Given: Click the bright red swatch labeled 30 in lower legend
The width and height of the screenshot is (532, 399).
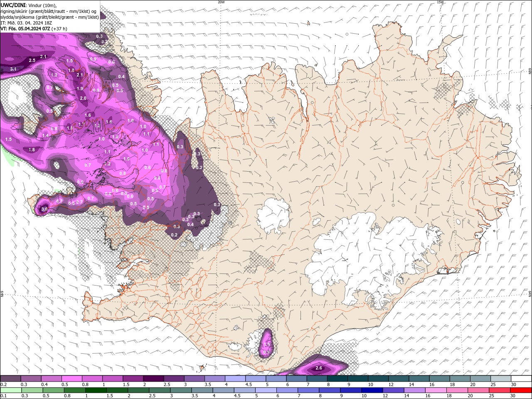Looking at the screenshot, I should coord(521,390).
